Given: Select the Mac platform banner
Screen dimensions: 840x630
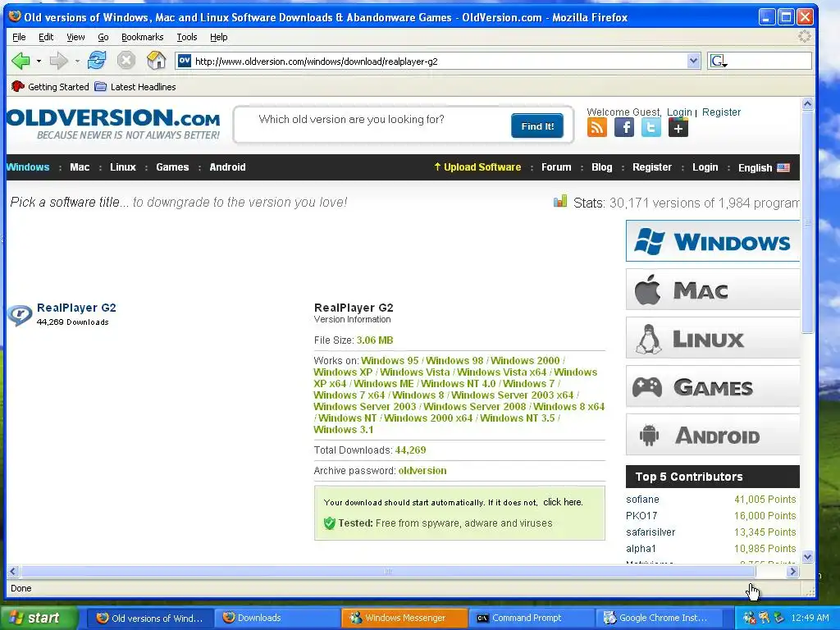Looking at the screenshot, I should 713,290.
